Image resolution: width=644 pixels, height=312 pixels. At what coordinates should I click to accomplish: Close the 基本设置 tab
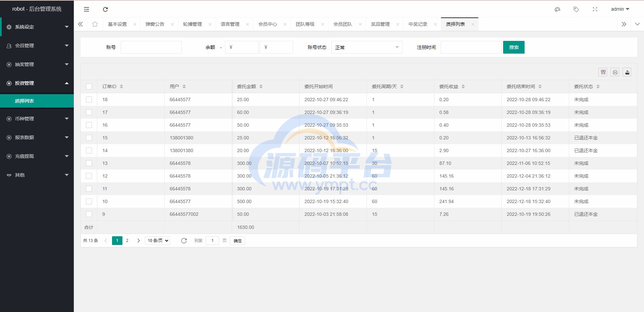[x=135, y=24]
